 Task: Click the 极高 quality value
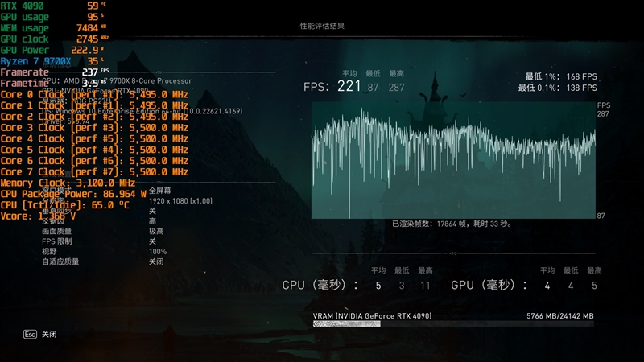156,231
